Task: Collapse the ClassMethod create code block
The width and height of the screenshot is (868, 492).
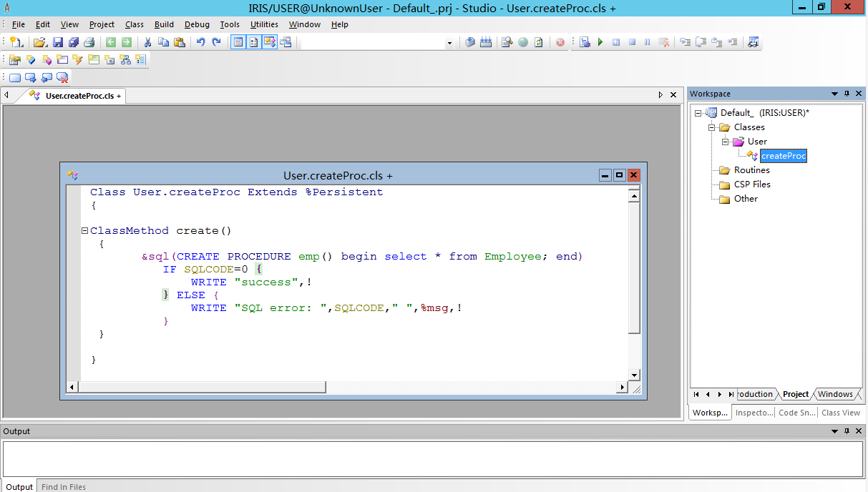Action: [84, 231]
